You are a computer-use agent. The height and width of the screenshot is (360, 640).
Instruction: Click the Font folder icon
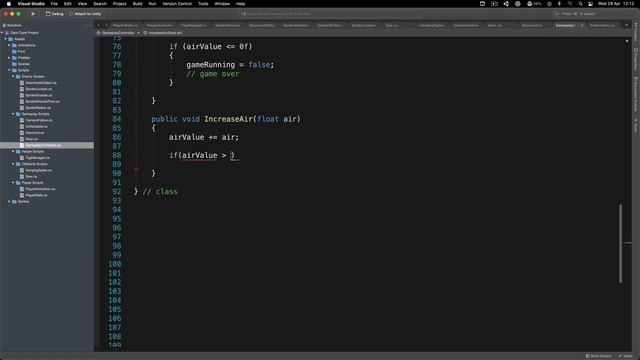[x=14, y=51]
